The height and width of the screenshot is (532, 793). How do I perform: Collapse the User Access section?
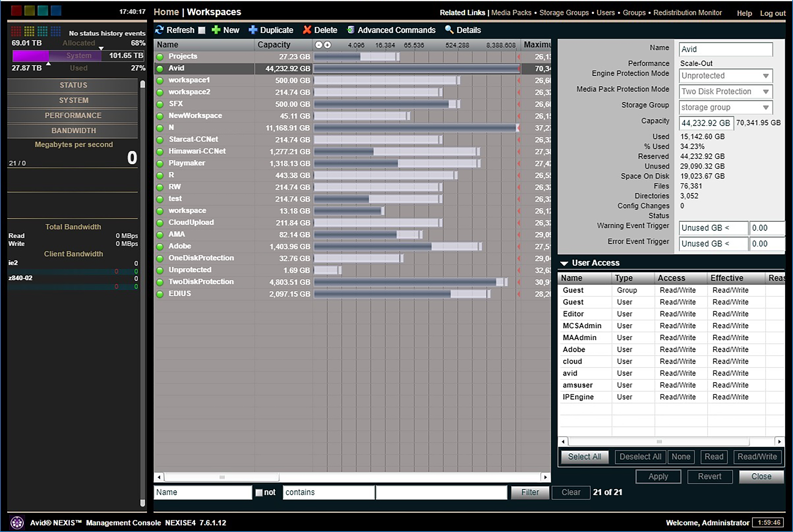(x=564, y=263)
